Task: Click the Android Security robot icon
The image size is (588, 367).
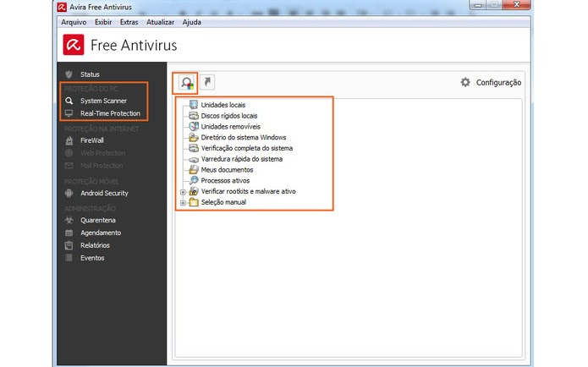Action: (69, 193)
